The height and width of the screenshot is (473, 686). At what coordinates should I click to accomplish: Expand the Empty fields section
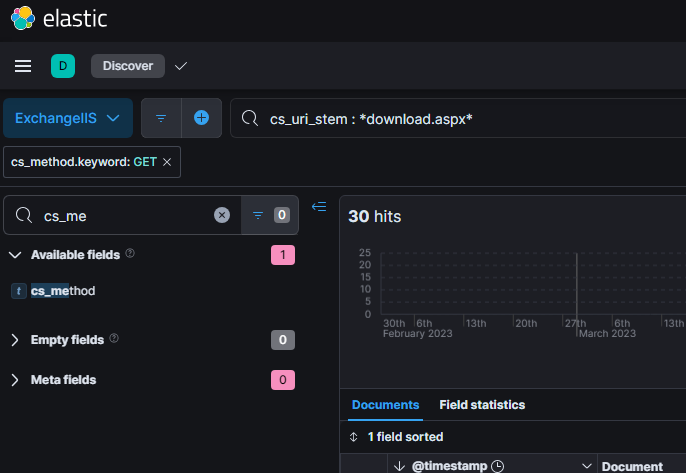pyautogui.click(x=15, y=340)
